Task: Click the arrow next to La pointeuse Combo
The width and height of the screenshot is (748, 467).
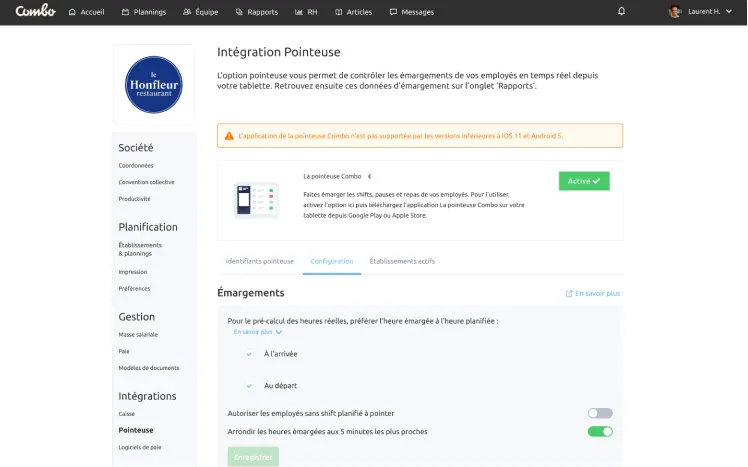Action: pyautogui.click(x=369, y=176)
